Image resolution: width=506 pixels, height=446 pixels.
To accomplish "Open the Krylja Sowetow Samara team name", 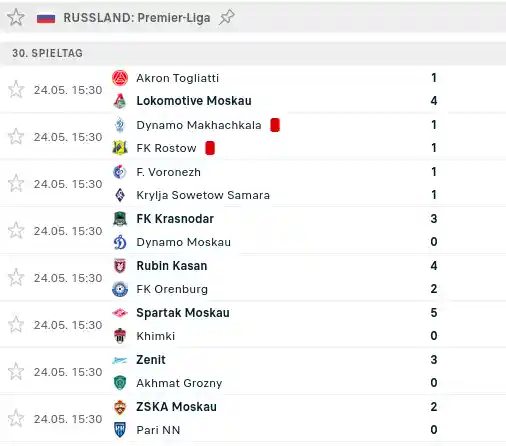I will tap(203, 195).
